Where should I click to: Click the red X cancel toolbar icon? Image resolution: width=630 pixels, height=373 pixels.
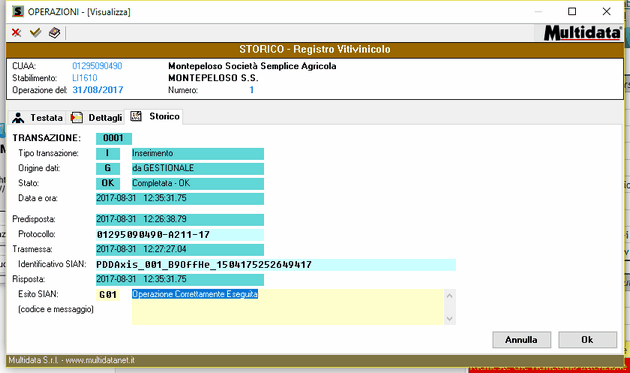(x=16, y=33)
